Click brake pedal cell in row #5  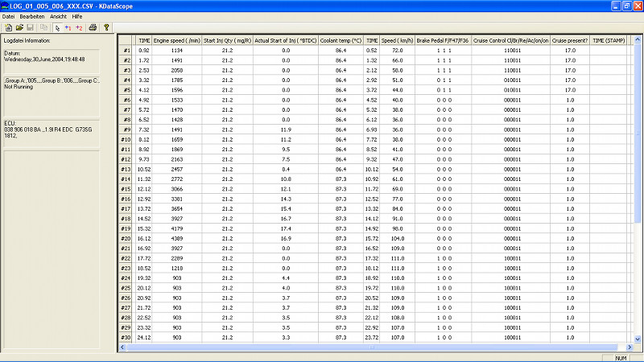pos(444,90)
